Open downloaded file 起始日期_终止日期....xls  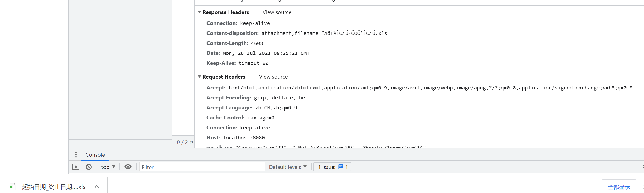pos(54,187)
